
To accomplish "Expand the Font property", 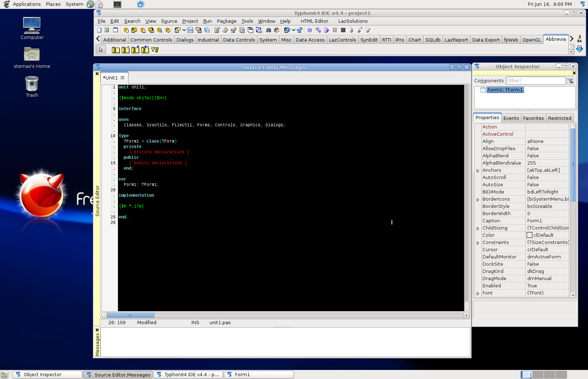I will (477, 293).
